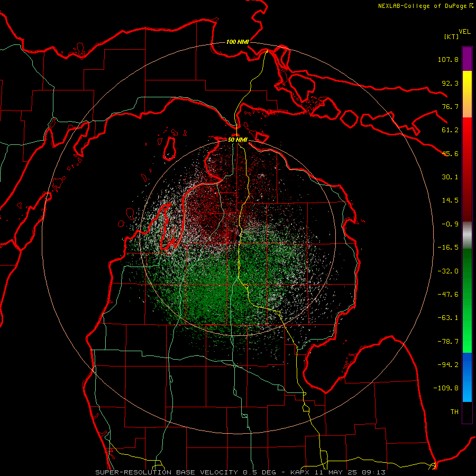The image size is (476, 476).
Task: Click the -47.6 legend value
Action: tap(448, 295)
